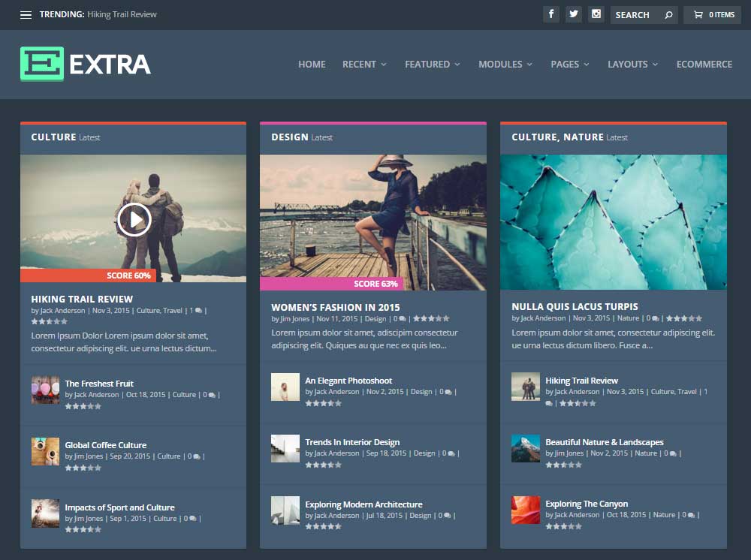Open the hamburger menu in the top bar
751x560 pixels.
pyautogui.click(x=26, y=14)
